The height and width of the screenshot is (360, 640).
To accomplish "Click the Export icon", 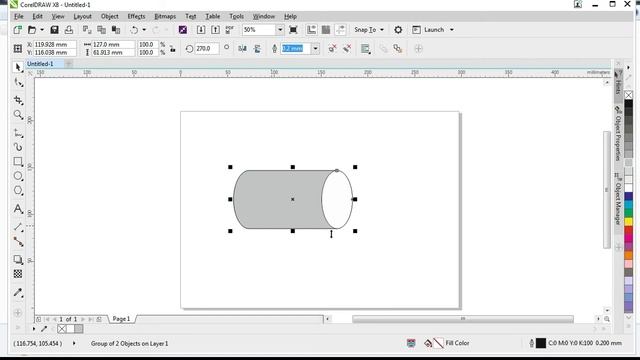I will click(216, 30).
